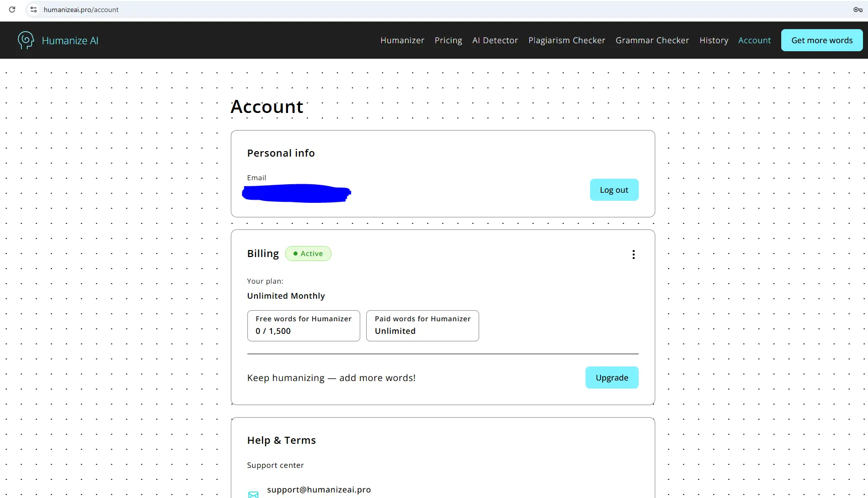The width and height of the screenshot is (868, 498).
Task: Click the Free words for Humanizer box
Action: pos(304,326)
